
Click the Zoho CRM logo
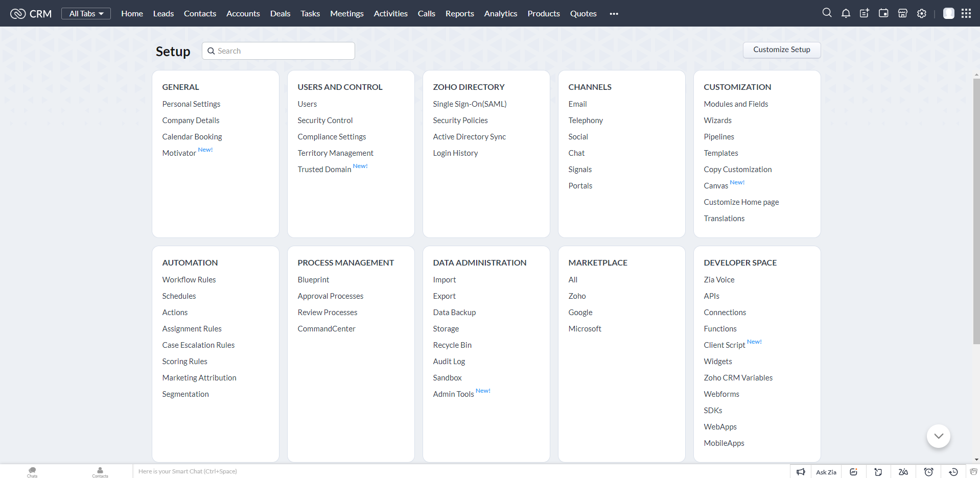[x=31, y=13]
